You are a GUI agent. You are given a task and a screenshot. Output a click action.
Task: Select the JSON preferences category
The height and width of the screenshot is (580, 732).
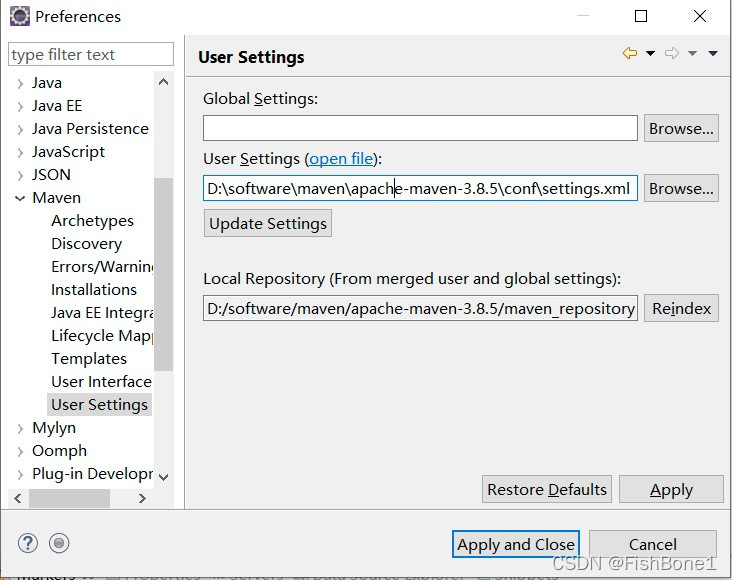pos(51,175)
